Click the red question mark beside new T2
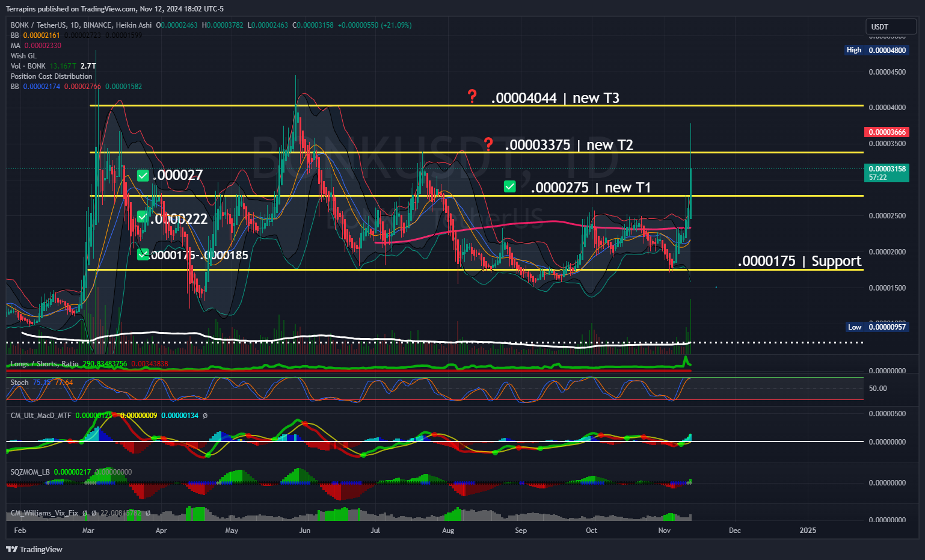925x560 pixels. (x=488, y=144)
